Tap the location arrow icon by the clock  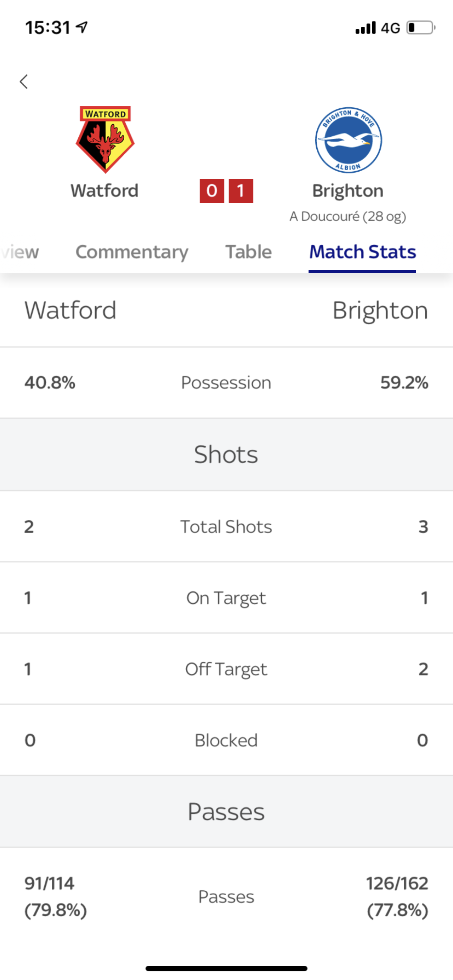click(82, 27)
